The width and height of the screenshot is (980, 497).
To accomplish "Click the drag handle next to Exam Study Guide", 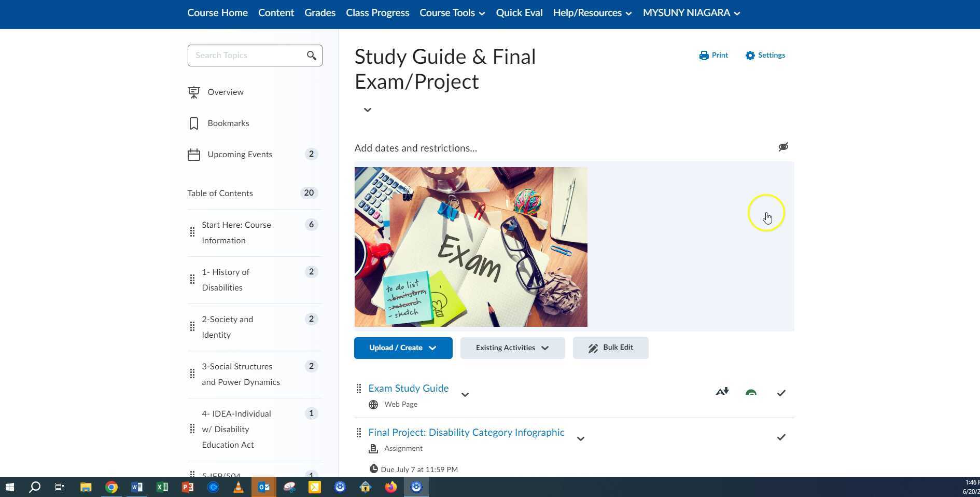I will (359, 389).
